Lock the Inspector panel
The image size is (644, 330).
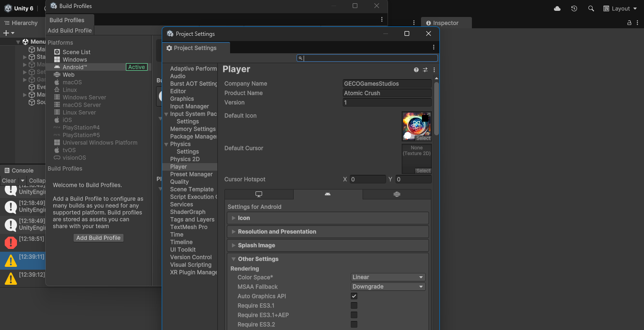[x=629, y=23]
